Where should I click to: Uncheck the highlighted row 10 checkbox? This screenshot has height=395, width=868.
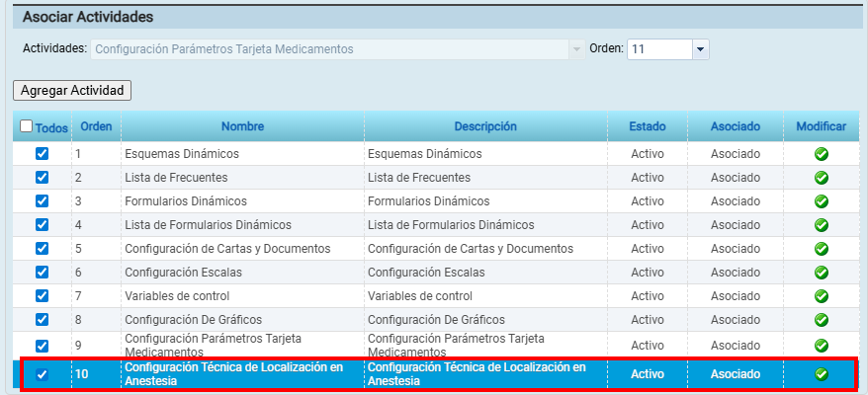click(x=42, y=374)
